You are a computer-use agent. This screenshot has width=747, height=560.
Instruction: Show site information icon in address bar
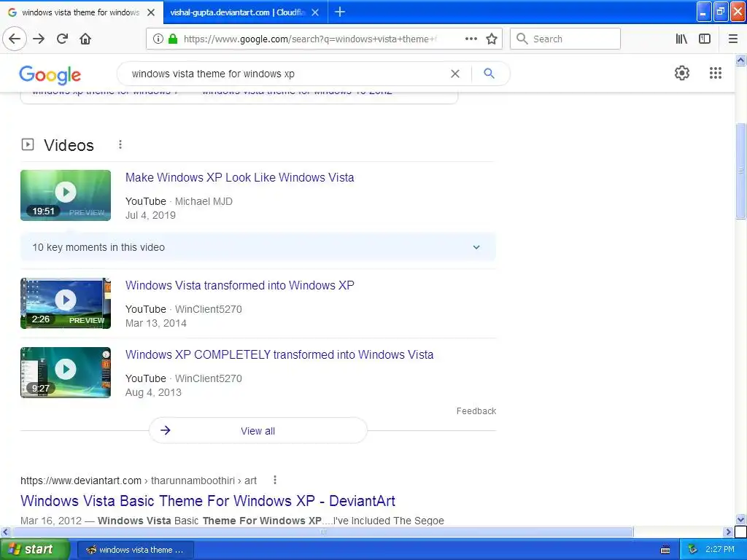pyautogui.click(x=158, y=39)
